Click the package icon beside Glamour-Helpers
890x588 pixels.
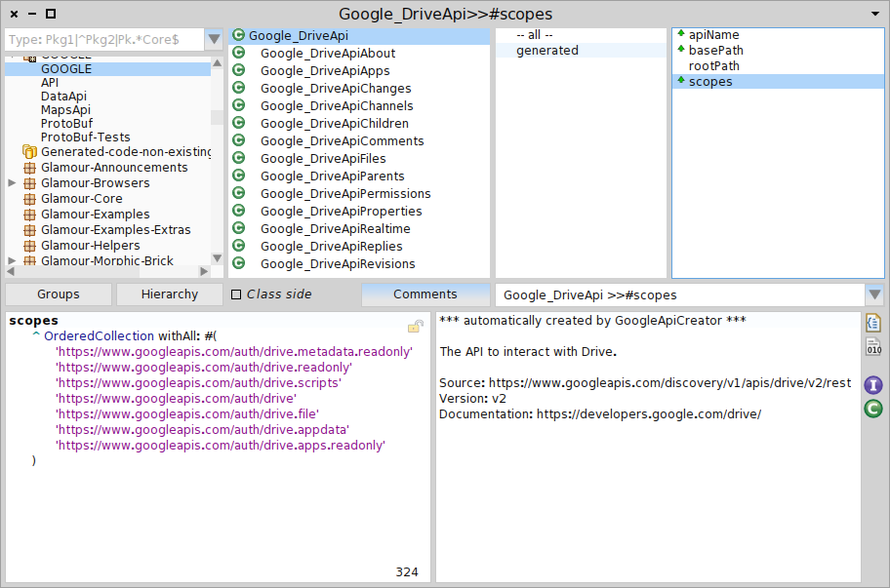(29, 246)
